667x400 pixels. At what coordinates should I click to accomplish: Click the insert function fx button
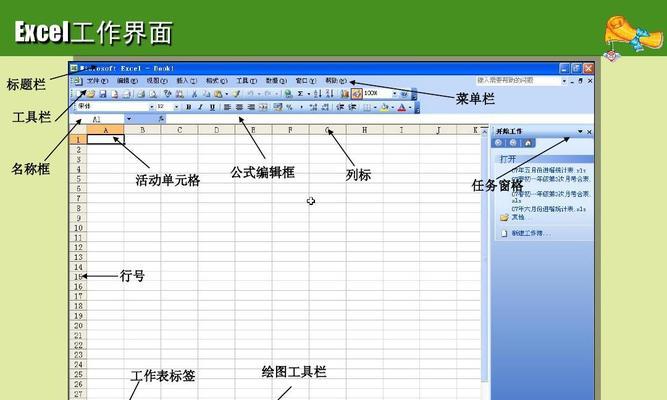click(x=161, y=119)
